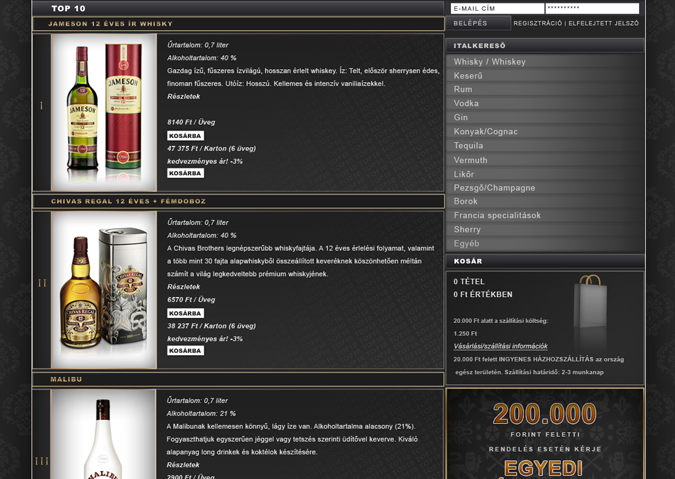Screen dimensions: 675x479
Task: Open Chivas Regal Részletek details link
Action: click(x=184, y=287)
